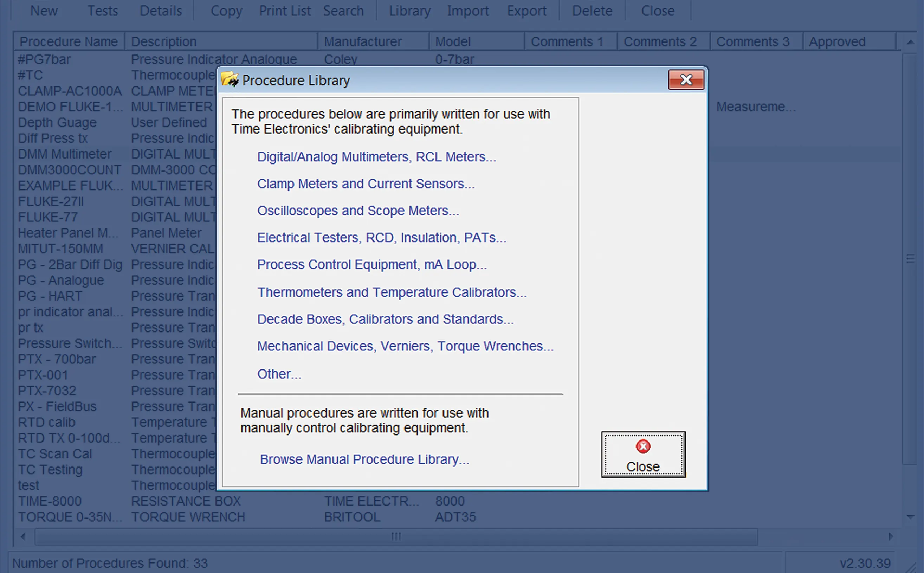Browse the Manual Procedure Library
Viewport: 924px width, 573px height.
point(364,459)
